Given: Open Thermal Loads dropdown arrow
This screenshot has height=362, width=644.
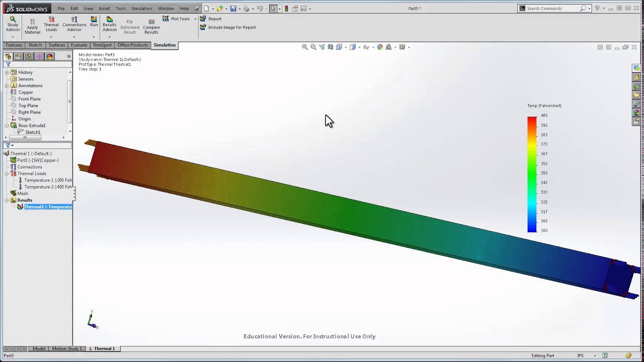Looking at the screenshot, I should (x=51, y=37).
